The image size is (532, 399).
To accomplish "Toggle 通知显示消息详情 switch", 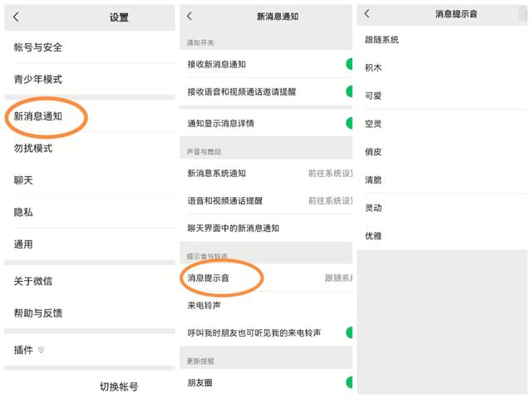I will click(x=349, y=123).
